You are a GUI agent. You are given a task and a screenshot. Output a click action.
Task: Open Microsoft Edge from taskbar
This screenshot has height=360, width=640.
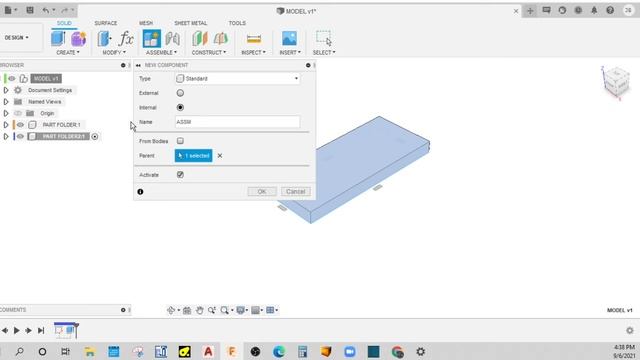click(279, 351)
